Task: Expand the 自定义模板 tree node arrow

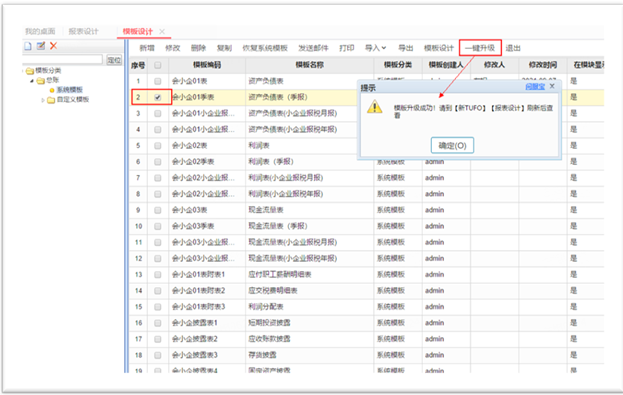Action: tap(43, 100)
